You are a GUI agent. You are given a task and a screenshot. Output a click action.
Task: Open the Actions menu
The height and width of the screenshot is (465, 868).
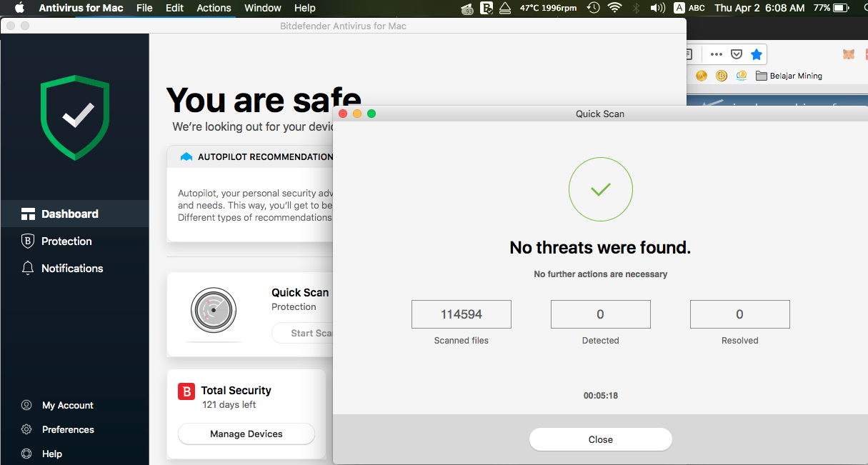[x=214, y=8]
